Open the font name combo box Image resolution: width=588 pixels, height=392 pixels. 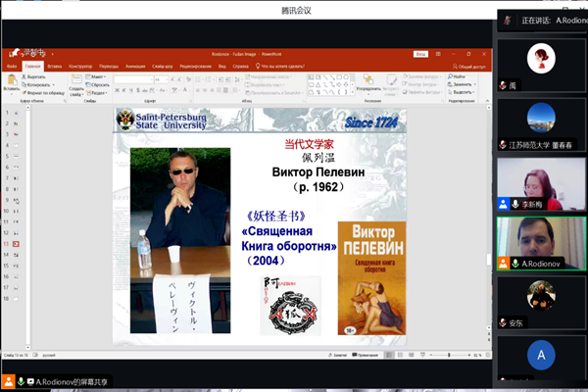coord(133,79)
